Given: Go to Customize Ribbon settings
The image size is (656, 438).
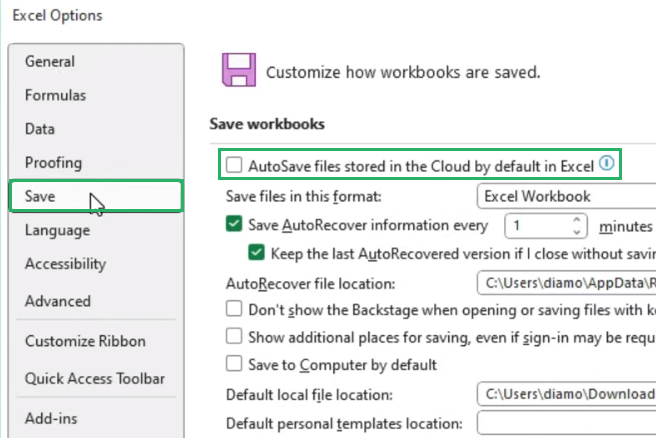Looking at the screenshot, I should click(84, 341).
